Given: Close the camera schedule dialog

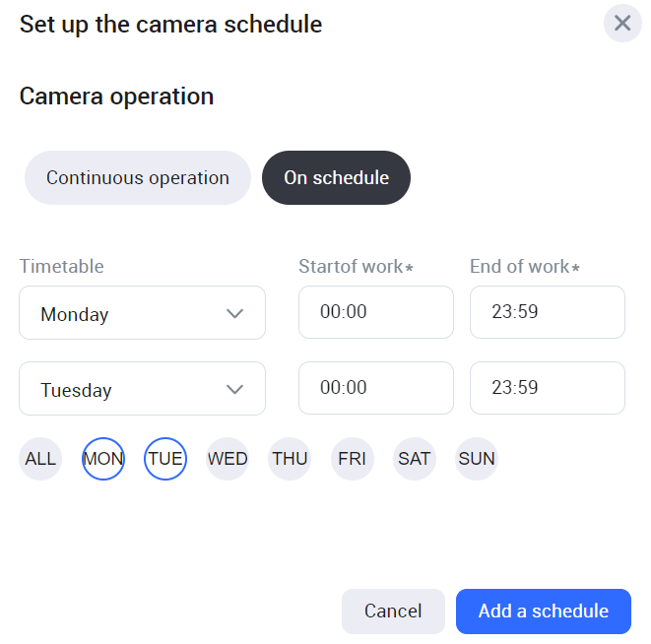Looking at the screenshot, I should [x=622, y=23].
